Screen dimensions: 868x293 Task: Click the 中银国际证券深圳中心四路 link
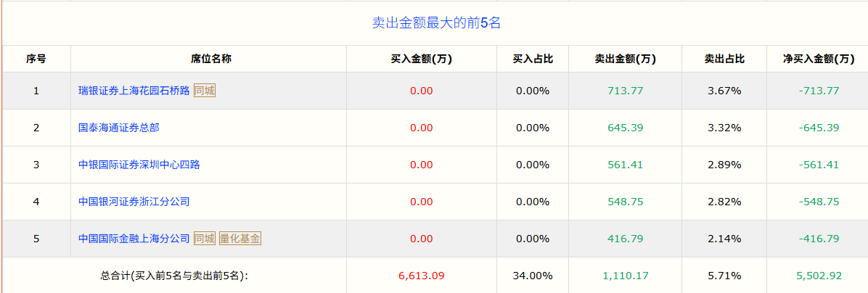[x=139, y=165]
